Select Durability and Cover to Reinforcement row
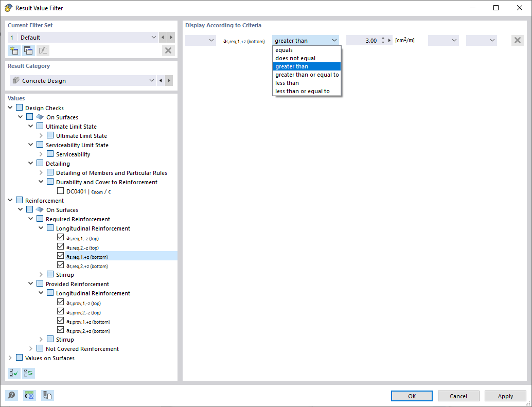 tap(107, 182)
